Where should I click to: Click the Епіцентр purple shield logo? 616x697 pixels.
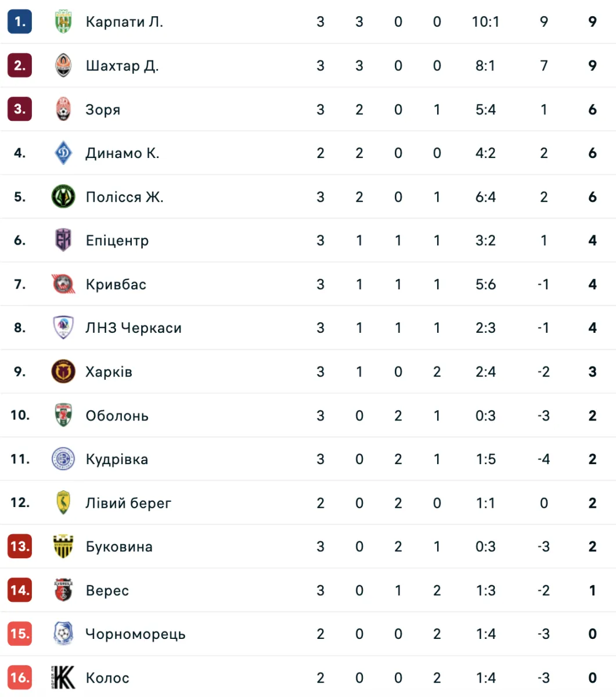tap(63, 240)
